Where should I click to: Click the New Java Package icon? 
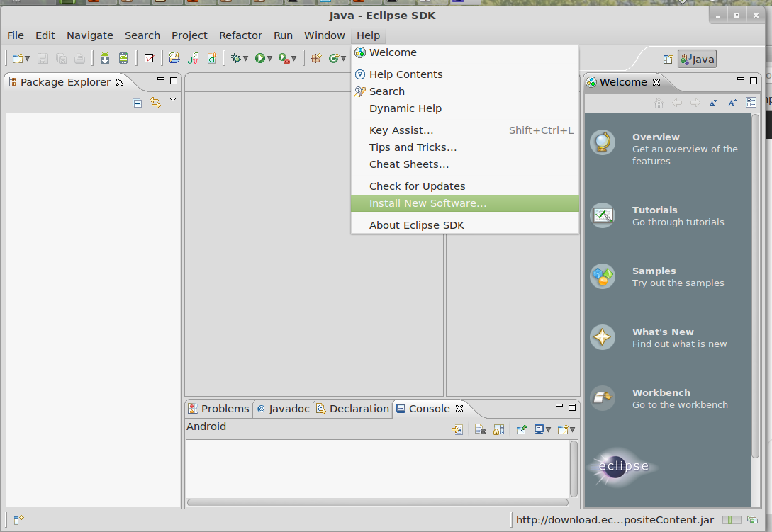tap(316, 59)
